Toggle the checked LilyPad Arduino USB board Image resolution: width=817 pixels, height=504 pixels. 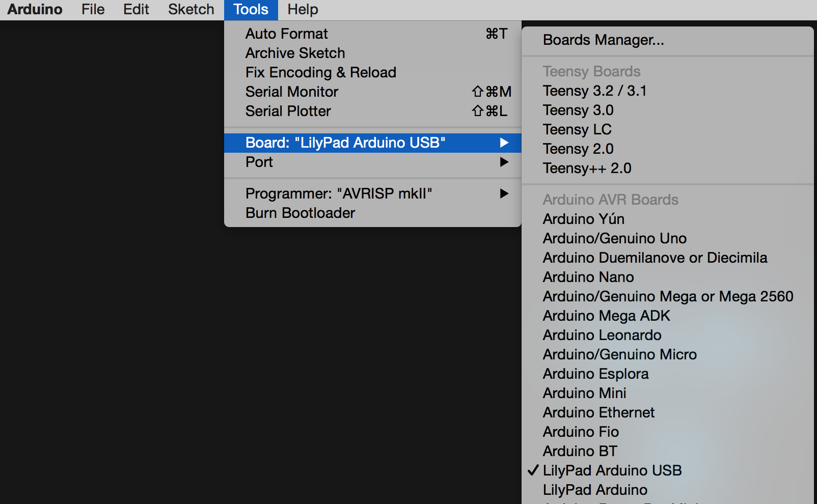click(612, 470)
